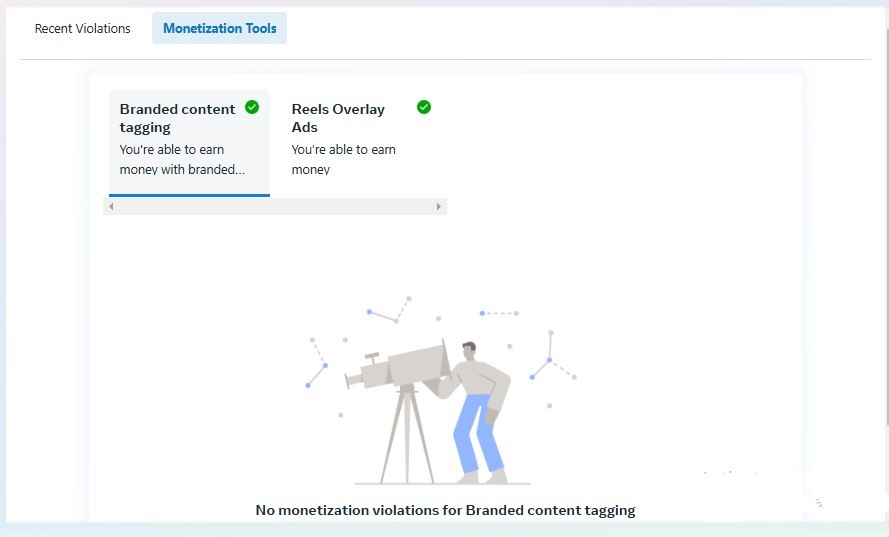Select the Monetization Tools tab
The width and height of the screenshot is (889, 537).
pos(219,28)
